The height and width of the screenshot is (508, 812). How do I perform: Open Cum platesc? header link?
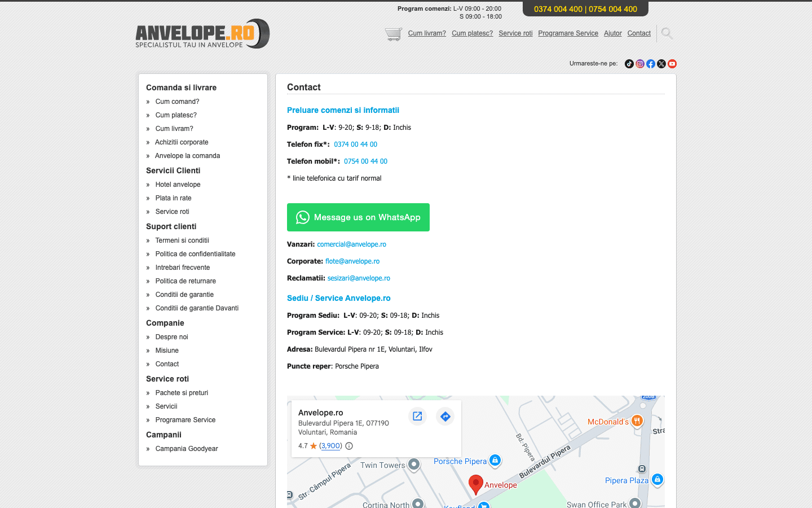pyautogui.click(x=472, y=33)
